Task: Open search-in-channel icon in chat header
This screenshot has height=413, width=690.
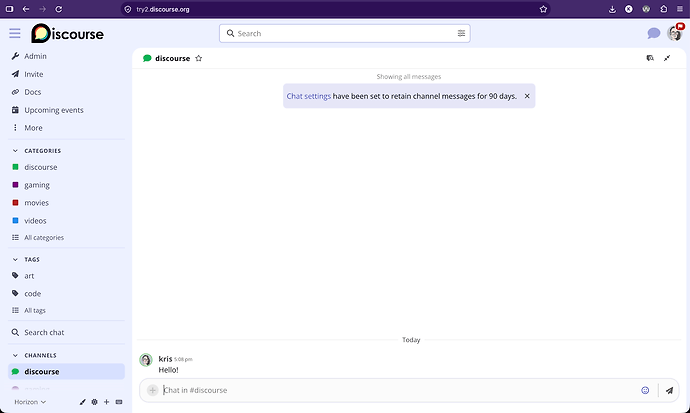Action: tap(650, 58)
